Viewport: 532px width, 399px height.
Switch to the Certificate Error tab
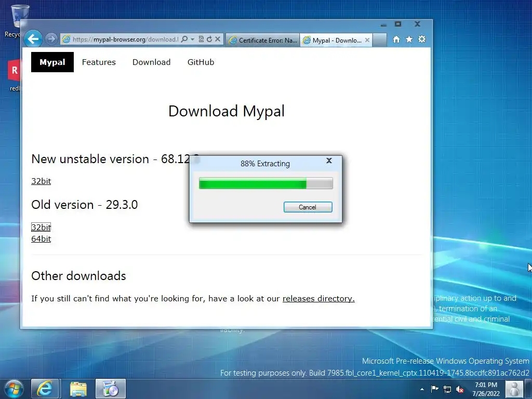[263, 40]
